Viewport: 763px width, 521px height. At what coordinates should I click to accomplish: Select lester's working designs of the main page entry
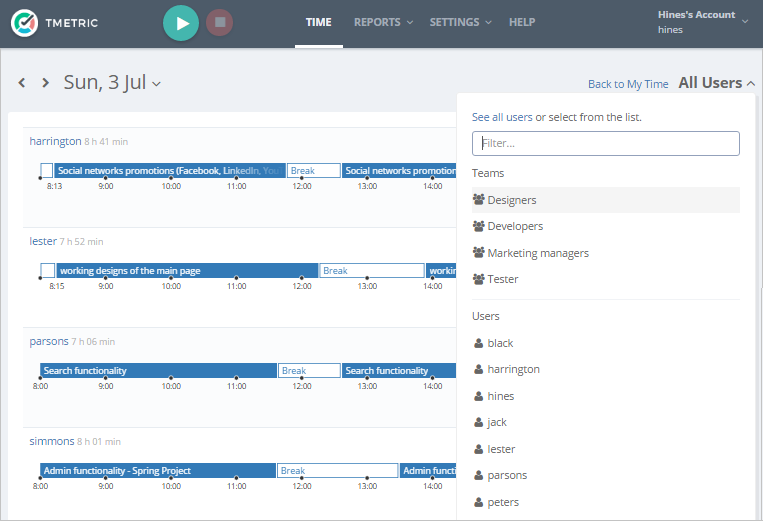click(x=187, y=271)
